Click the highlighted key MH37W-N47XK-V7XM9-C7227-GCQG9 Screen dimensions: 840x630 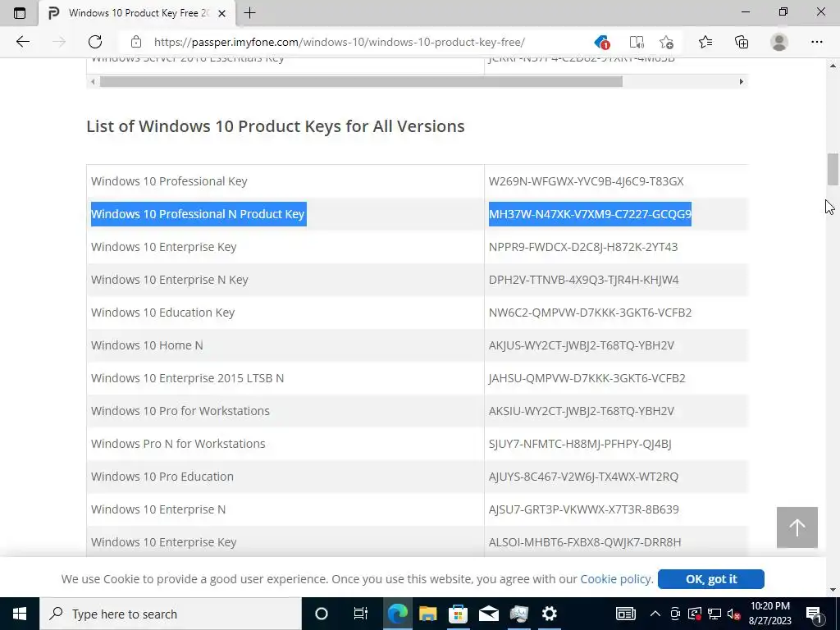(x=590, y=214)
